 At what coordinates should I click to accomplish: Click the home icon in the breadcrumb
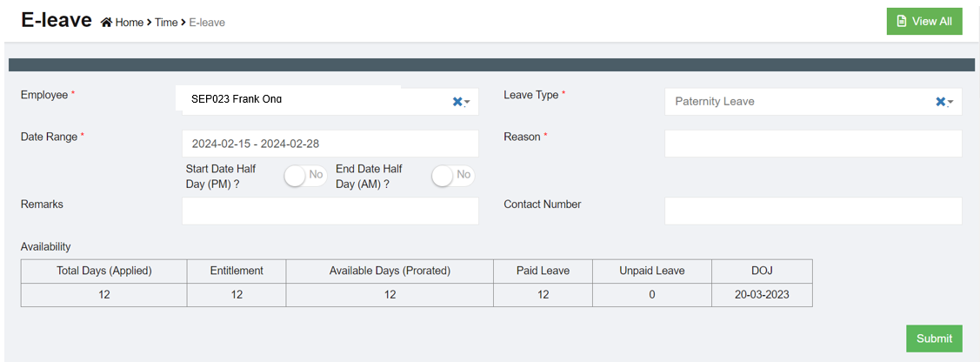coord(106,23)
